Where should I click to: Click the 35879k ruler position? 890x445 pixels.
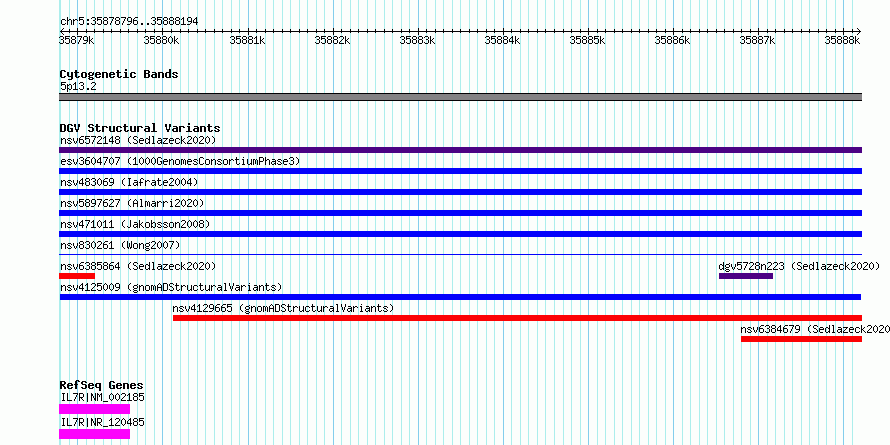tap(77, 40)
